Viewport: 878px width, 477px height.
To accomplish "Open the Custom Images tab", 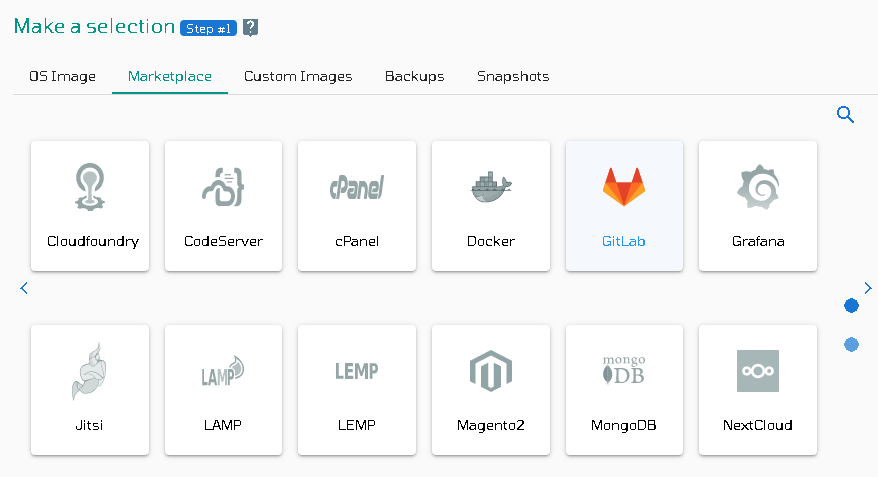I will pyautogui.click(x=298, y=77).
